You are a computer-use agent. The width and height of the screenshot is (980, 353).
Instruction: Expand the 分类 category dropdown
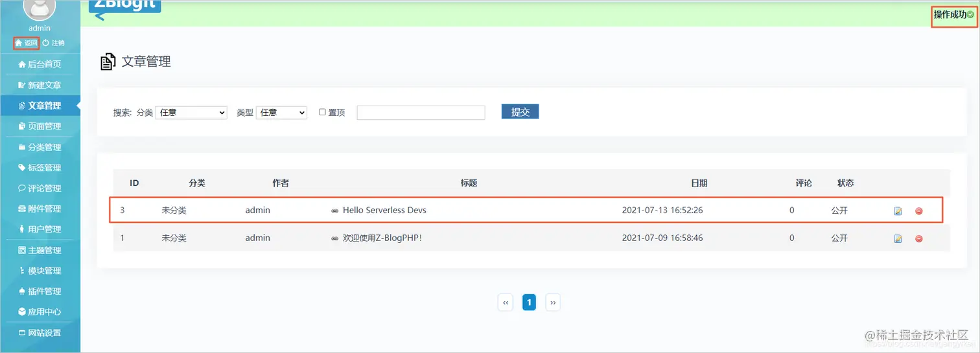pyautogui.click(x=191, y=113)
